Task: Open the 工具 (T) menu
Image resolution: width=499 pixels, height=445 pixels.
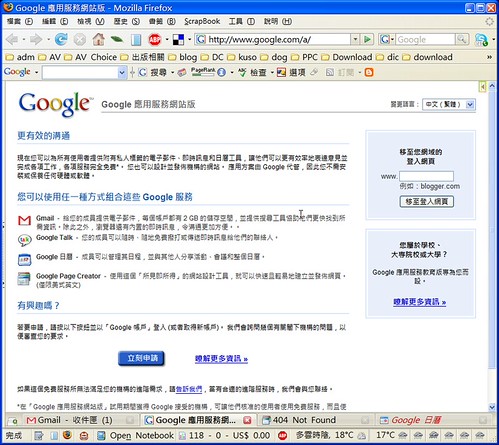Action: tap(242, 21)
